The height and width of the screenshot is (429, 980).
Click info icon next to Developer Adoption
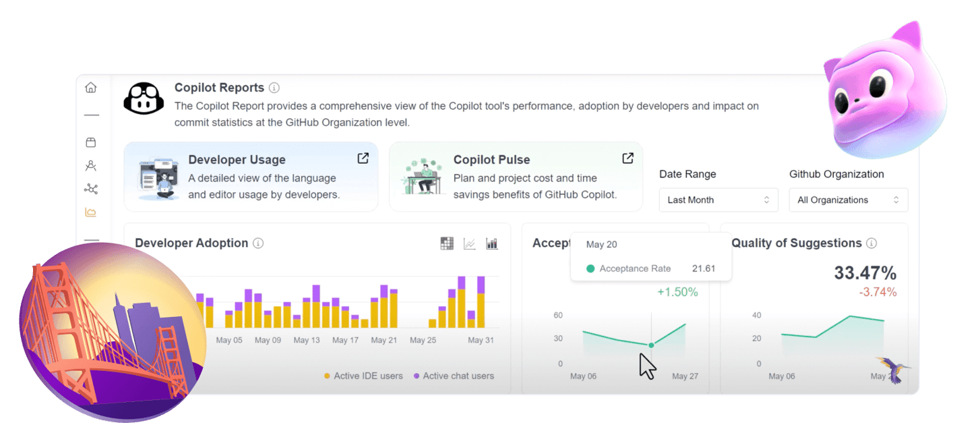click(x=258, y=244)
